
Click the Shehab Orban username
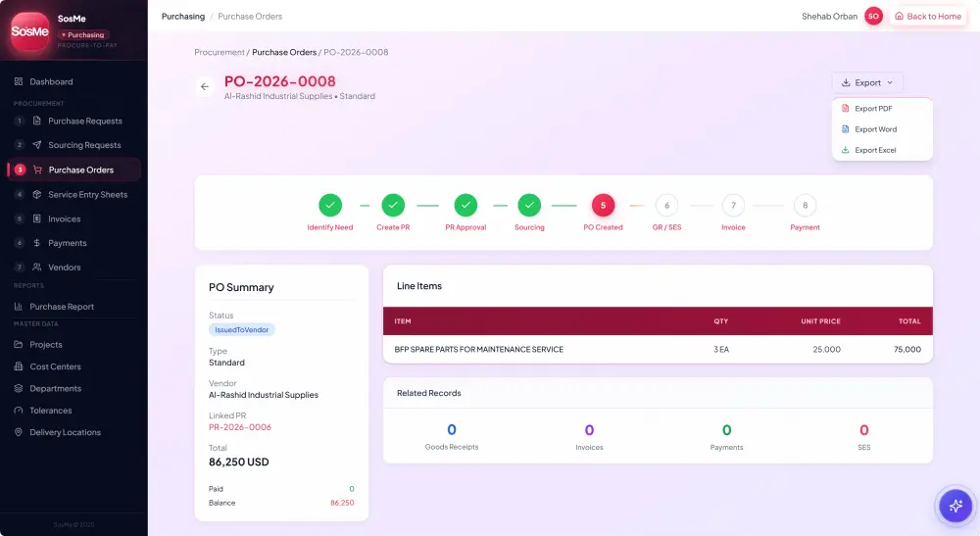829,17
